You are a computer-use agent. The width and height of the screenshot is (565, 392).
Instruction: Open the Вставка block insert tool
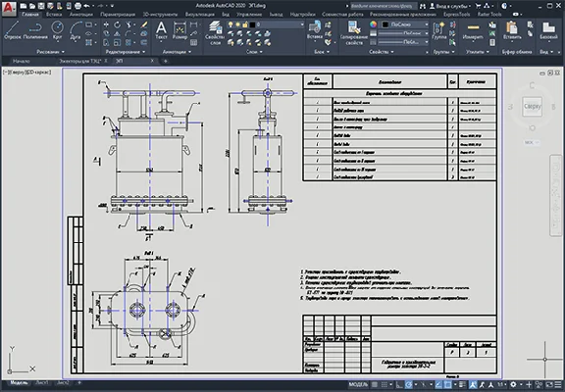(x=314, y=30)
